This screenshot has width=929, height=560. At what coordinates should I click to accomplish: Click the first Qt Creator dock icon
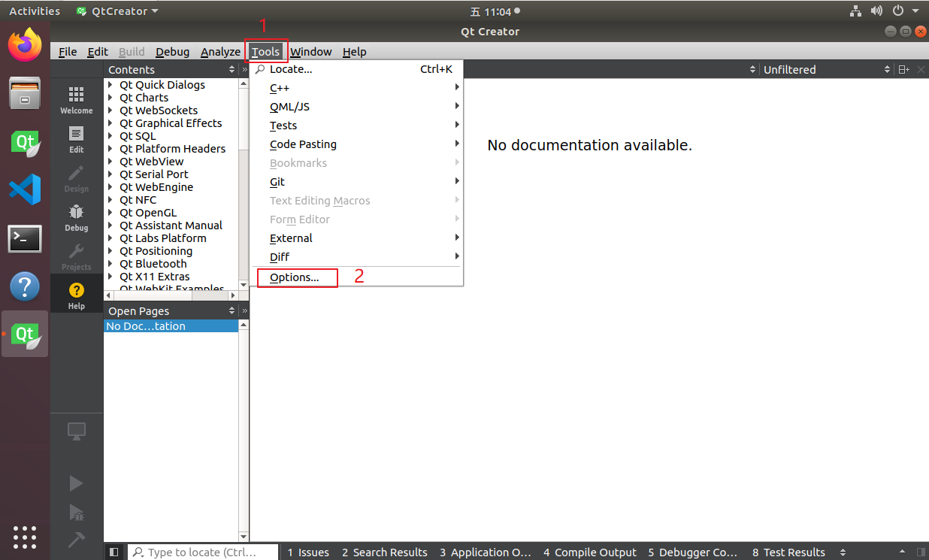[25, 141]
